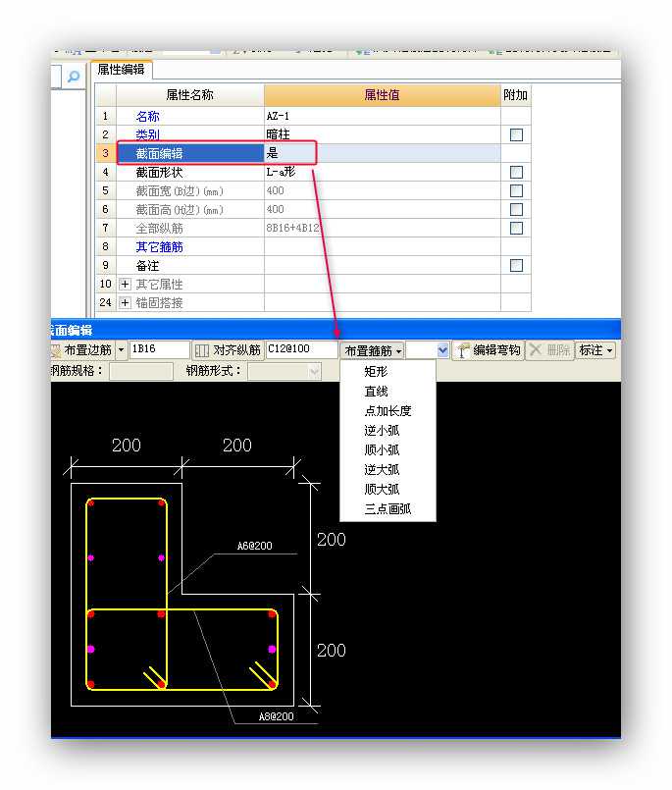Expand the 其它属性 group
The height and width of the screenshot is (790, 672).
click(x=125, y=285)
